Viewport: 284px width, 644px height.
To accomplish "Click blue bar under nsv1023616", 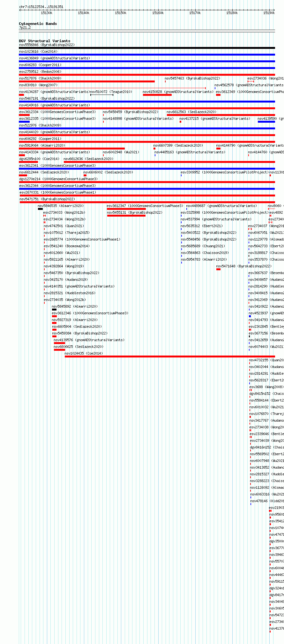I will point(147,55).
